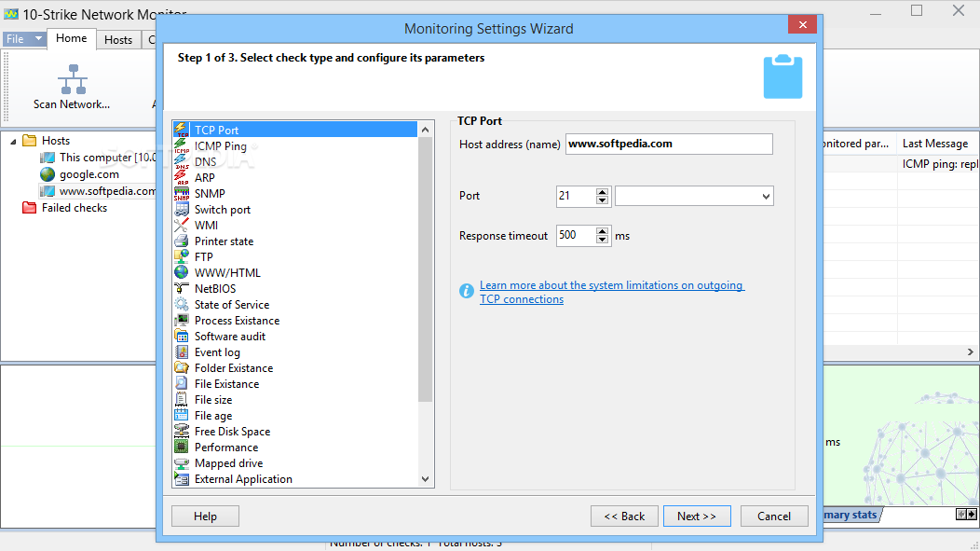
Task: Click the Next >> button
Action: pos(697,516)
